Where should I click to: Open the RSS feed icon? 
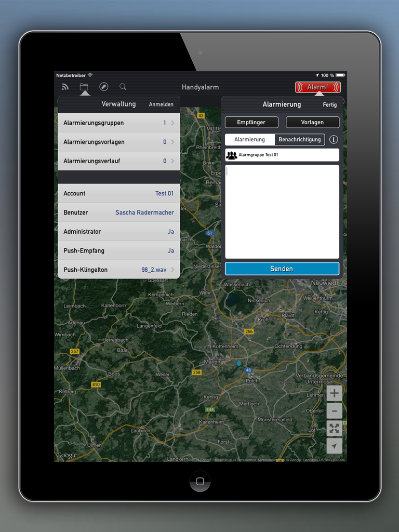[x=65, y=87]
